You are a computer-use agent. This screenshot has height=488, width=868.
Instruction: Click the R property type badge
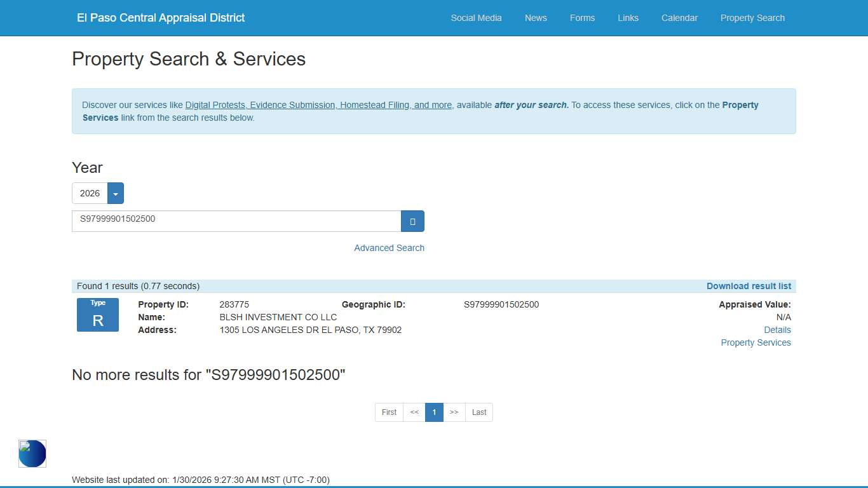(98, 315)
